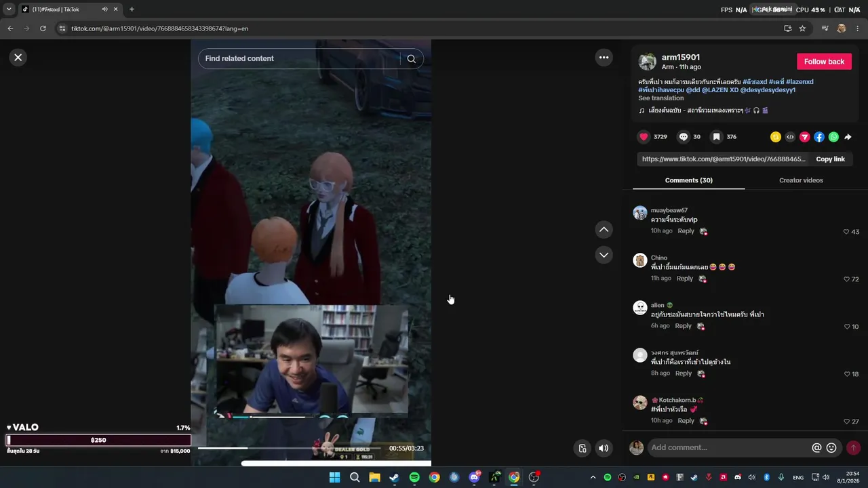
Task: Open the embed code icon
Action: [790, 137]
